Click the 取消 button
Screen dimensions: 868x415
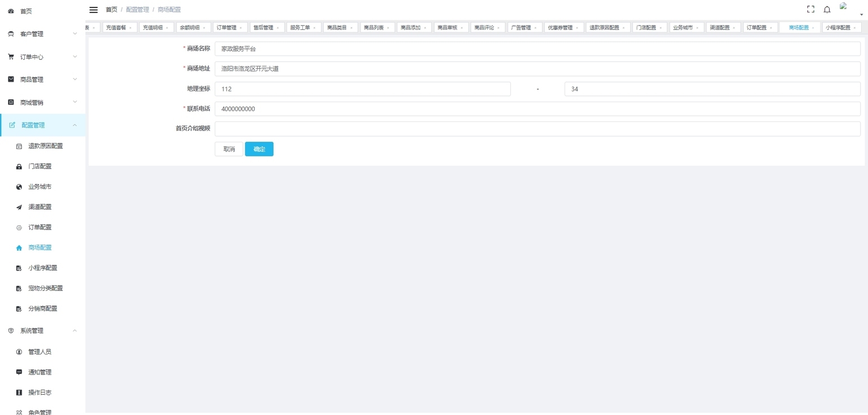(x=229, y=149)
